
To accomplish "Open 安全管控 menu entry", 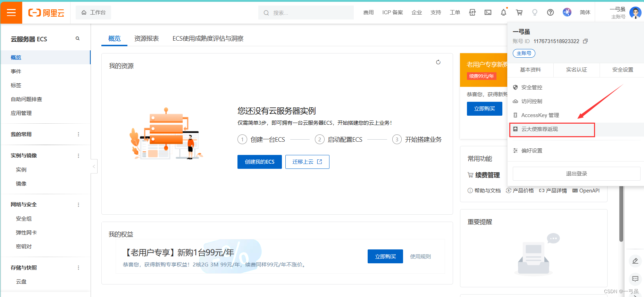I will tap(576, 87).
